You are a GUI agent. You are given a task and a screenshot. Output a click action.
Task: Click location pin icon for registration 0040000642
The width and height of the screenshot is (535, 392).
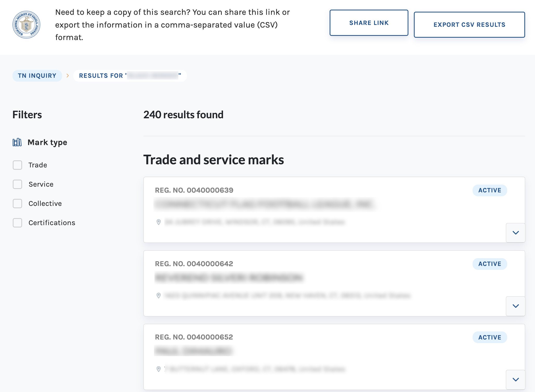[159, 296]
